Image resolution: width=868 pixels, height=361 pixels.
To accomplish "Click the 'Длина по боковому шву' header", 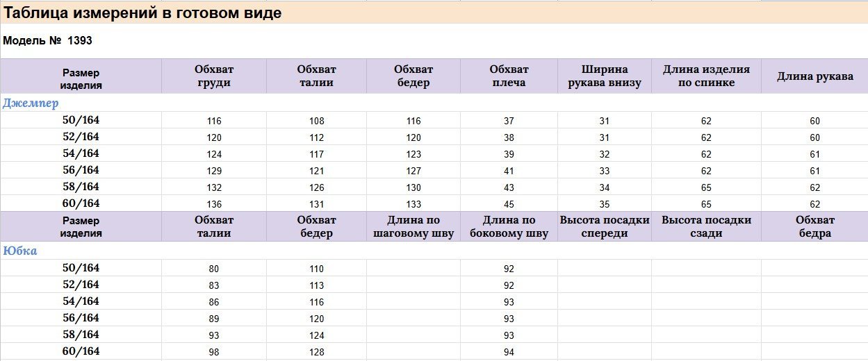I will (x=509, y=226).
